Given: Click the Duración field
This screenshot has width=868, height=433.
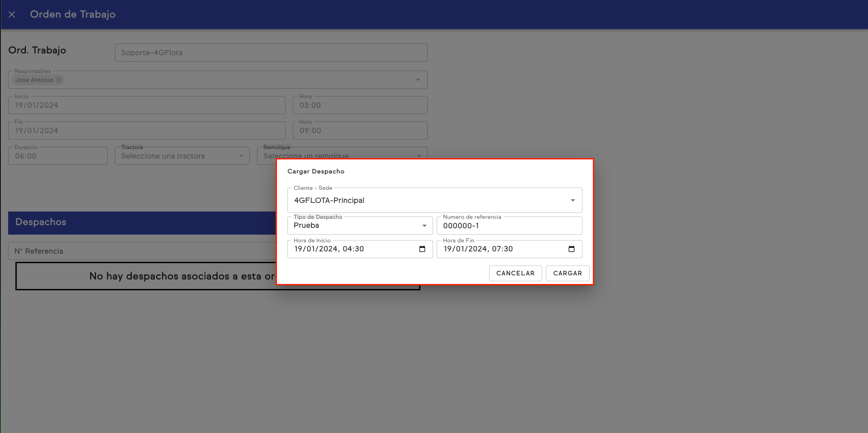Looking at the screenshot, I should [57, 156].
